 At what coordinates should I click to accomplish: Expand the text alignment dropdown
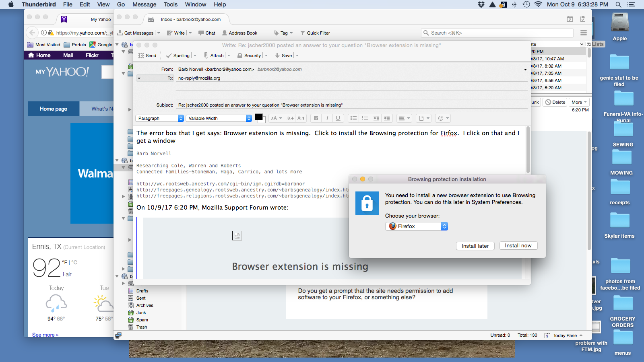pos(404,118)
